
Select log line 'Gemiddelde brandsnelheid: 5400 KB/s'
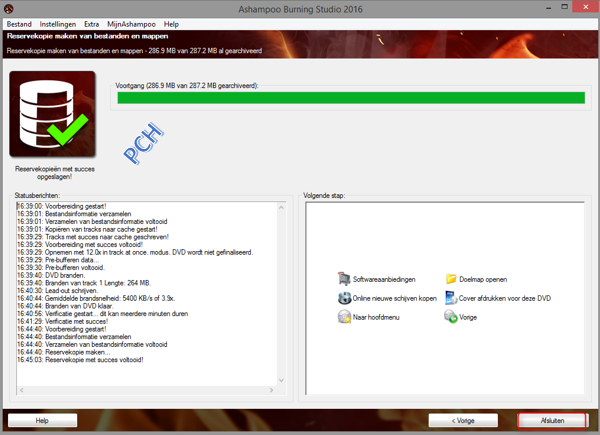pyautogui.click(x=96, y=298)
